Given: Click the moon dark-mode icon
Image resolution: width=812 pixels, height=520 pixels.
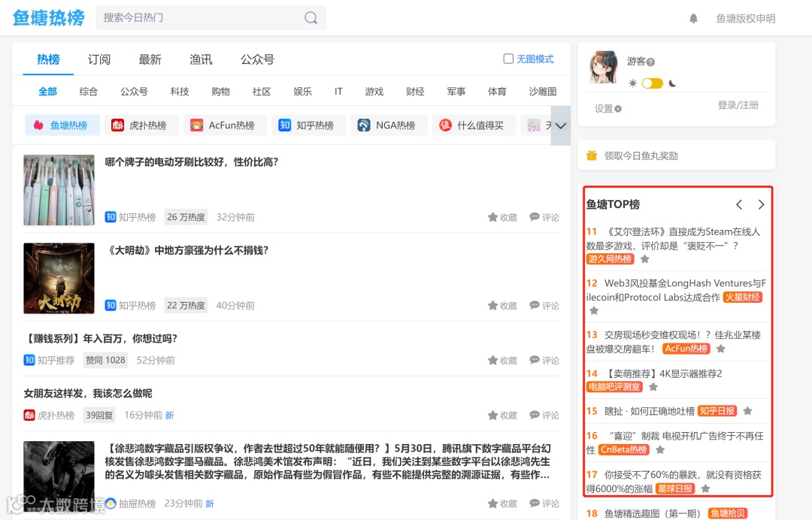Looking at the screenshot, I should [672, 83].
